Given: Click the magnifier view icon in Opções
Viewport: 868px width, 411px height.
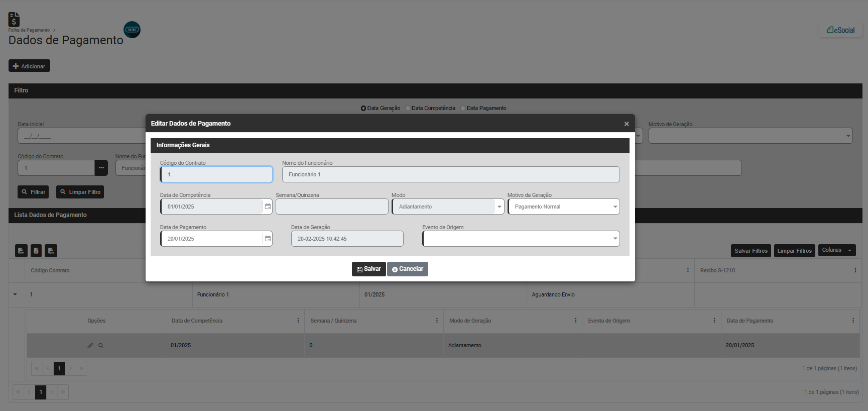Looking at the screenshot, I should [x=101, y=346].
